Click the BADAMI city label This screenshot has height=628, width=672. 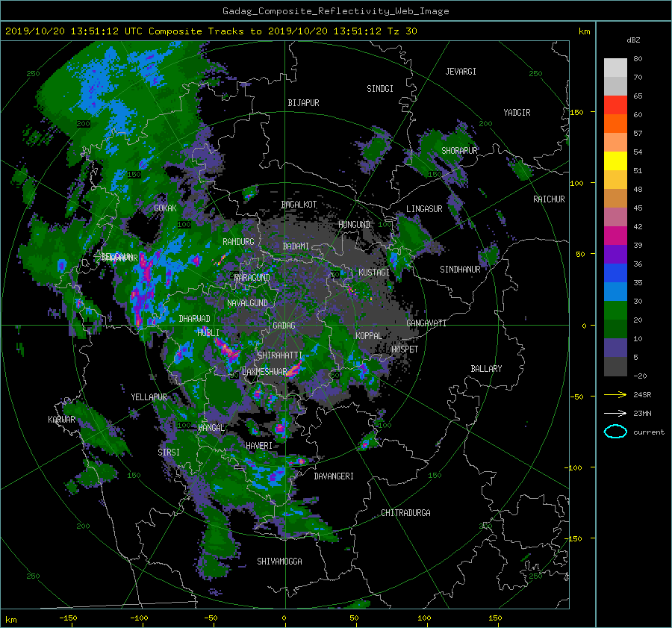296,246
